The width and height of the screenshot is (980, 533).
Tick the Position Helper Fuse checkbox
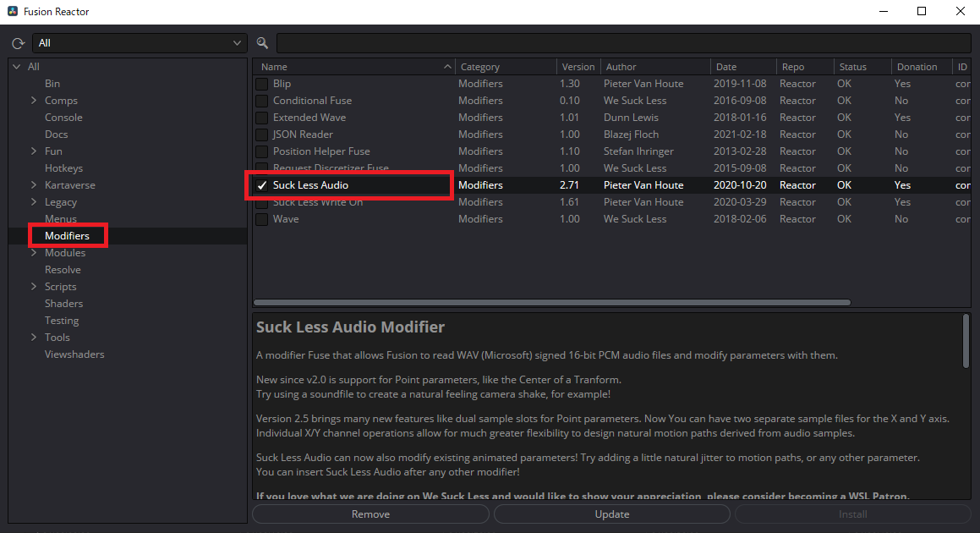[262, 151]
